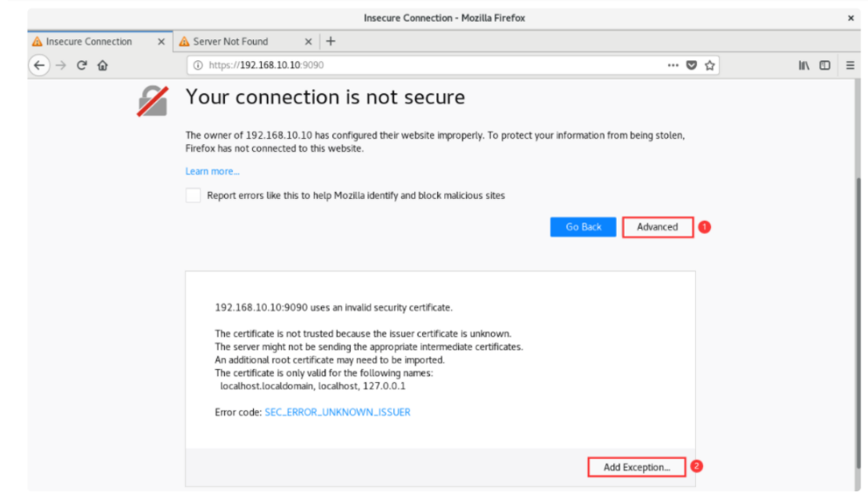This screenshot has height=501, width=868.
Task: Switch to the Insecure Connection tab
Action: 99,42
